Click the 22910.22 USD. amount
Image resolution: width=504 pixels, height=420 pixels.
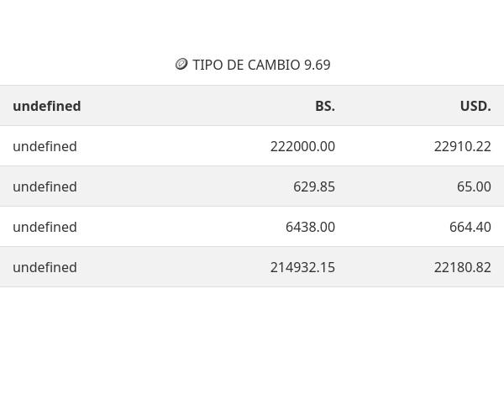tap(462, 146)
